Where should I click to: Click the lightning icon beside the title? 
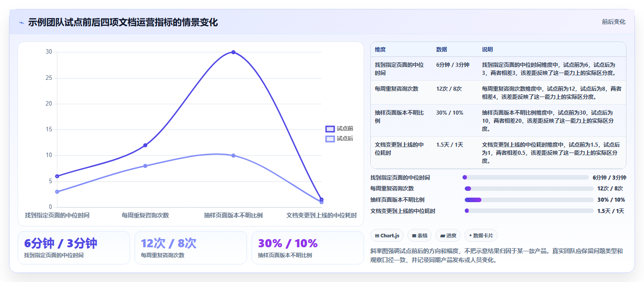[21, 23]
